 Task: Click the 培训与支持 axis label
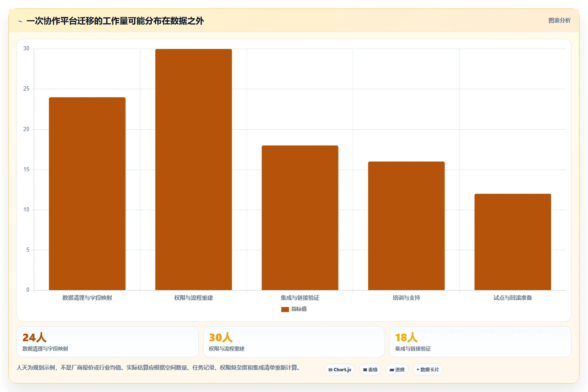click(406, 298)
